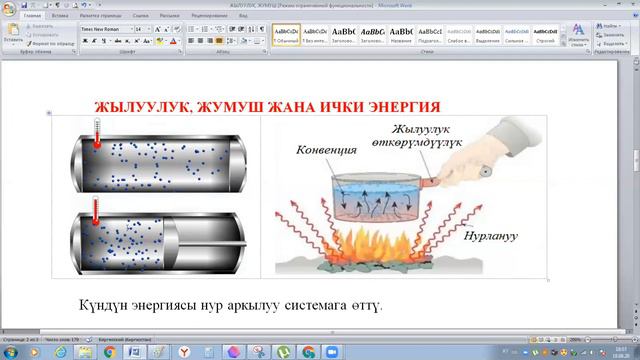Open Yandex browser from the taskbar
Screen dimensions: 640x360
184,351
